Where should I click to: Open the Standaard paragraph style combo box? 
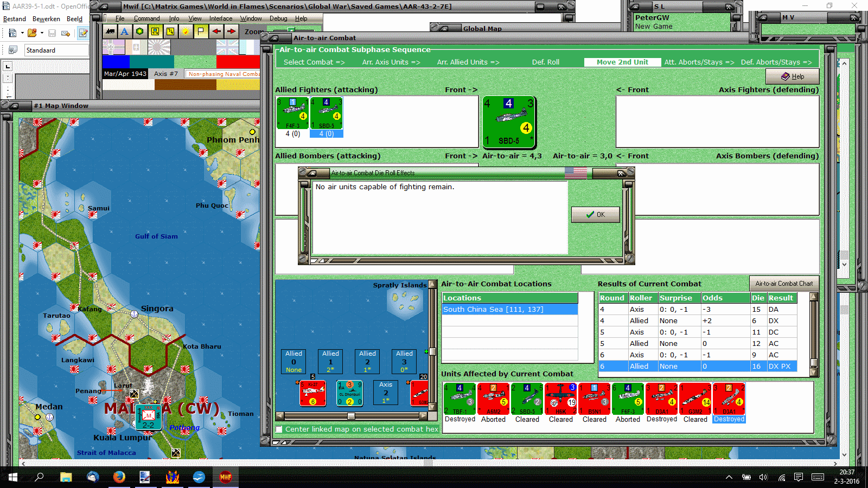point(56,50)
